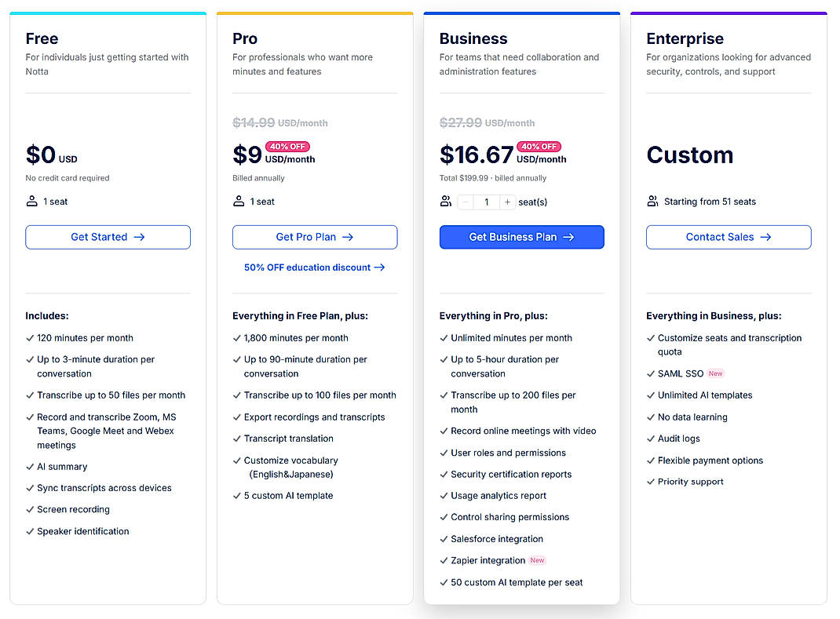Click the multi-seat icon on the Business plan
This screenshot has height=619, width=840.
(x=445, y=202)
